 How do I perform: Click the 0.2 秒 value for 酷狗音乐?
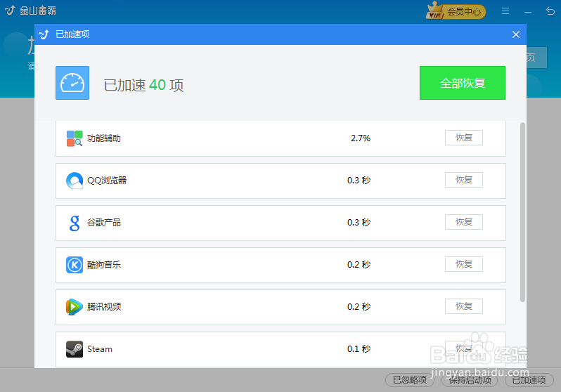(x=359, y=265)
